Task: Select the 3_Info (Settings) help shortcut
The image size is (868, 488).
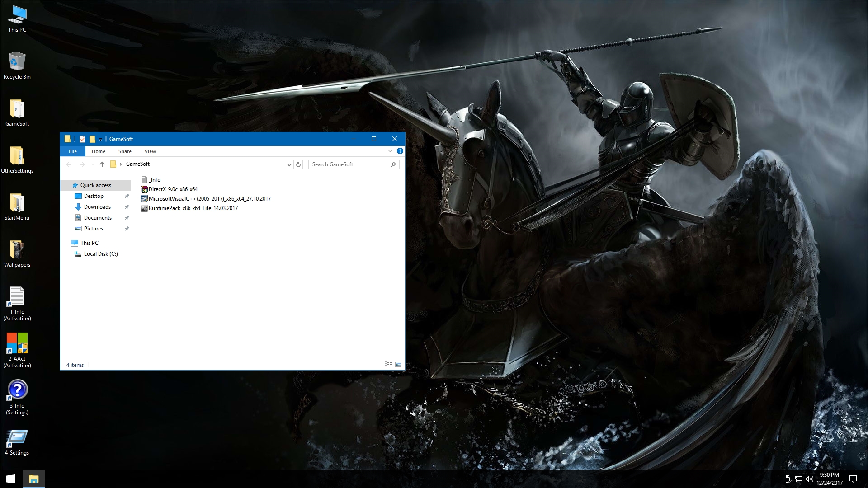Action: click(x=17, y=398)
